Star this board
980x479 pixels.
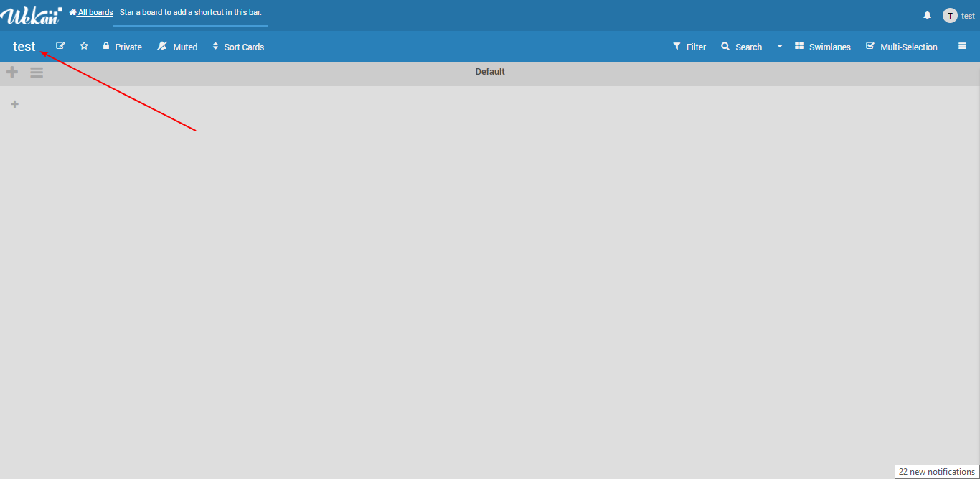point(84,46)
